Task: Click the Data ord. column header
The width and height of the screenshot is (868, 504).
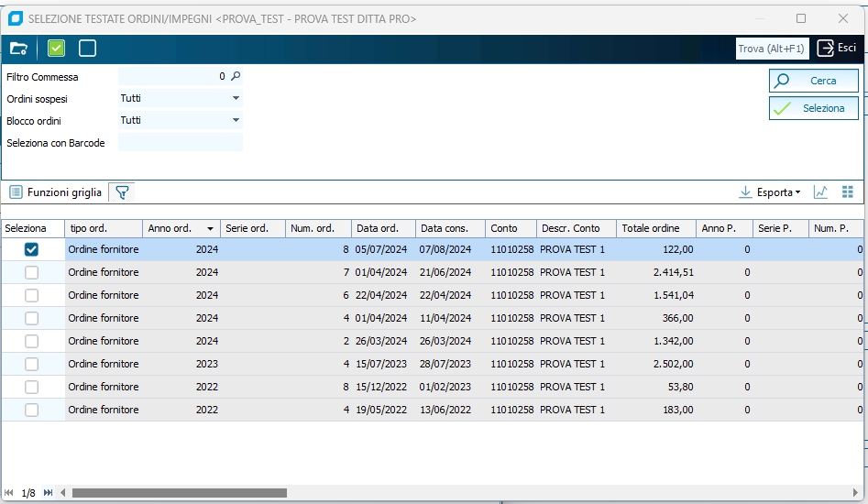Action: 384,228
